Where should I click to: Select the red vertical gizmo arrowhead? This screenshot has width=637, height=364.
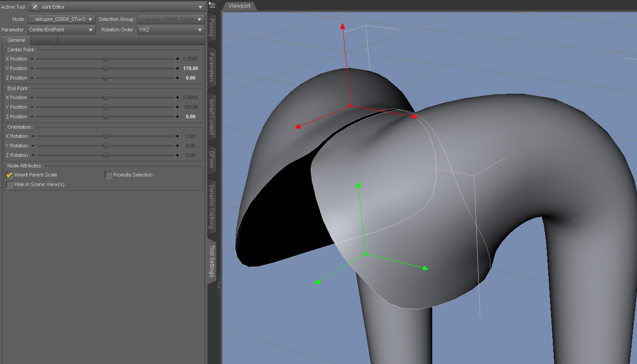pyautogui.click(x=343, y=26)
